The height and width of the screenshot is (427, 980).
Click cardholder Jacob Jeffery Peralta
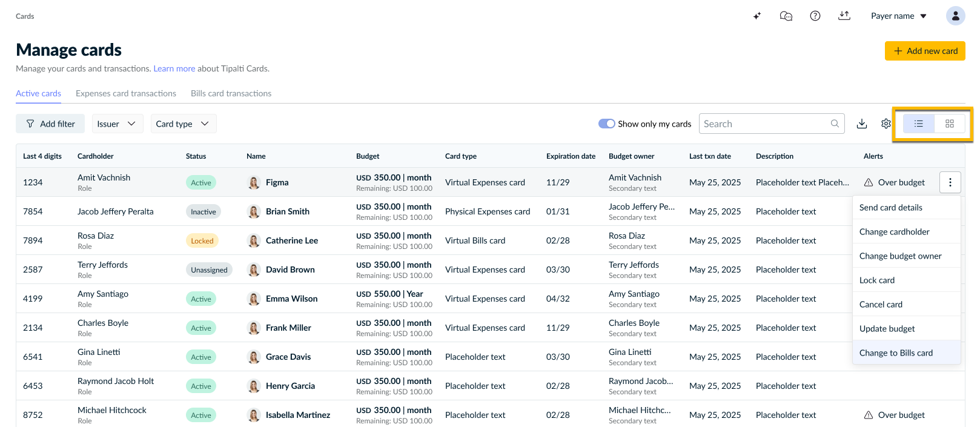click(116, 211)
